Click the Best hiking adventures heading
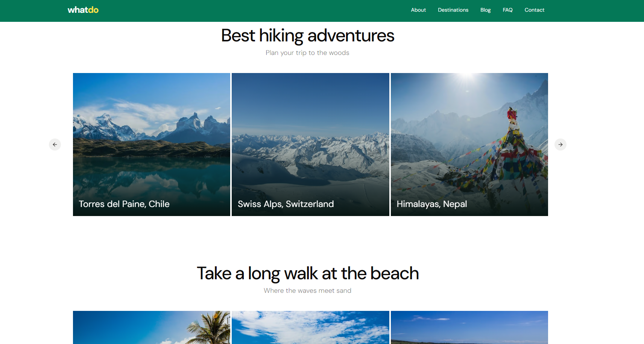Image resolution: width=644 pixels, height=344 pixels. point(307,36)
